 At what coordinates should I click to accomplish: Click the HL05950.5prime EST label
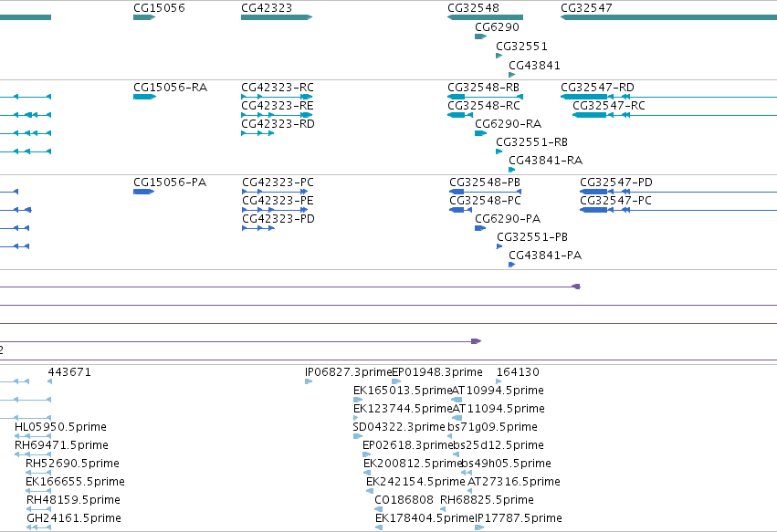tap(60, 427)
